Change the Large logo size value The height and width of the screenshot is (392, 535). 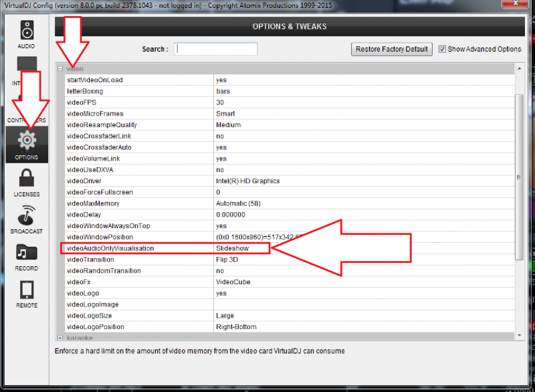click(225, 316)
